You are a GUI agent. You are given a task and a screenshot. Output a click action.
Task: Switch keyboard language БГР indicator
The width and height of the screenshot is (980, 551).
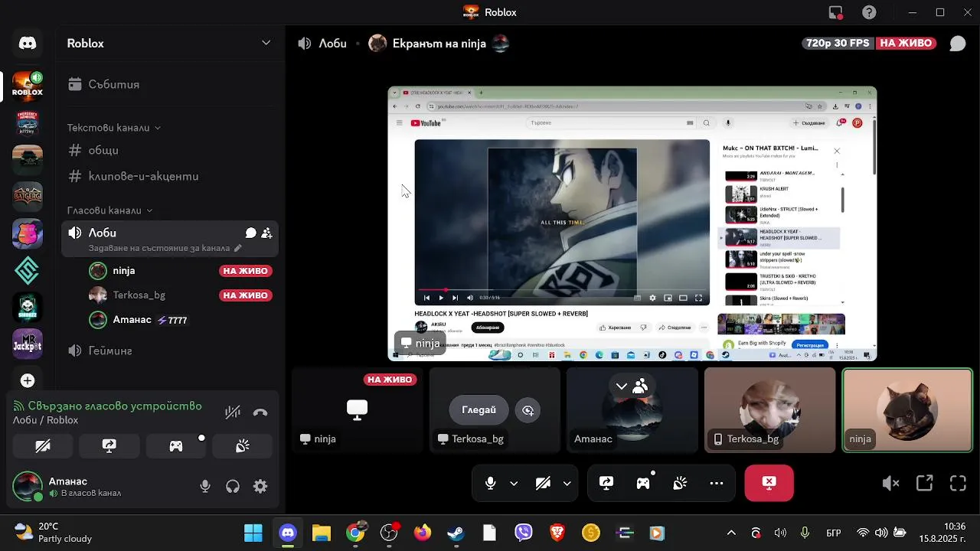click(x=834, y=533)
